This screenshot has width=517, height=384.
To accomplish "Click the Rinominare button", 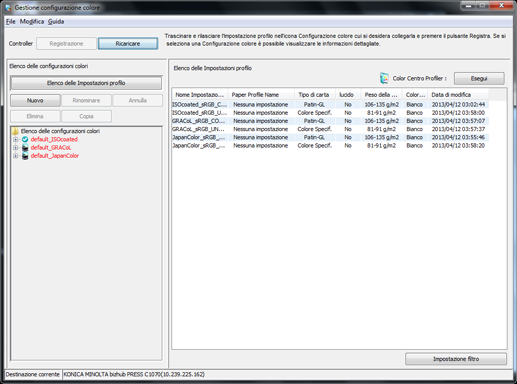I will click(86, 100).
